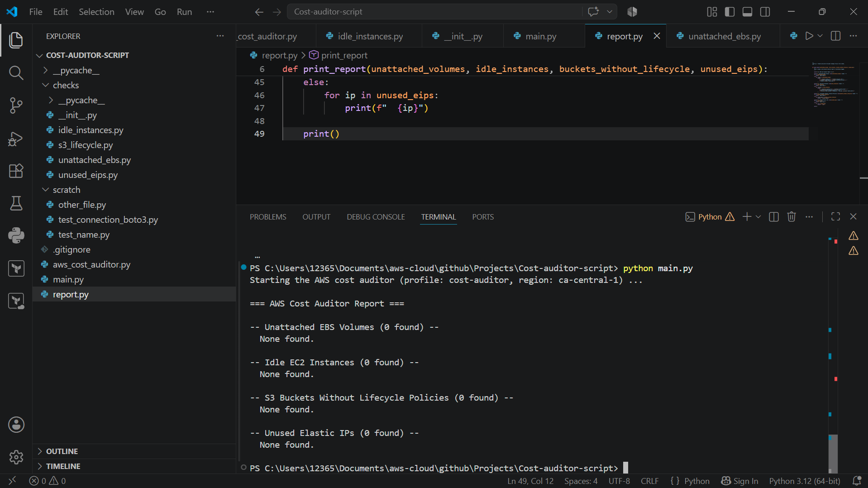Collapse the checks folder

pos(45,85)
